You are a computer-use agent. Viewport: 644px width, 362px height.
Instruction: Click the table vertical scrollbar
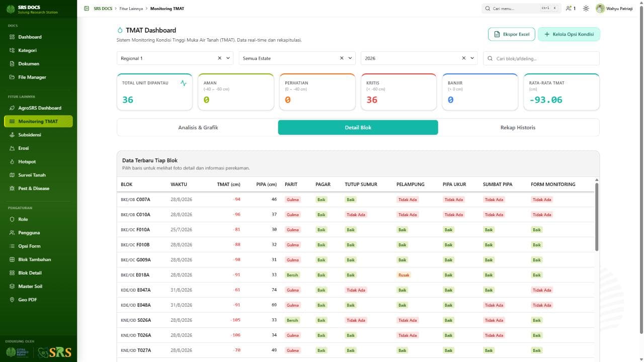pos(597,216)
